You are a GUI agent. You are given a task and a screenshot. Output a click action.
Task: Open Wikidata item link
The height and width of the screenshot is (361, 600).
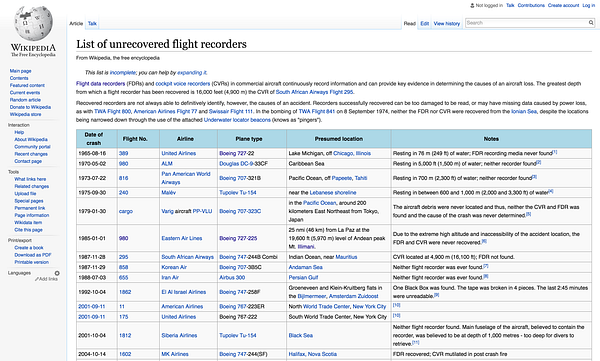tap(28, 223)
